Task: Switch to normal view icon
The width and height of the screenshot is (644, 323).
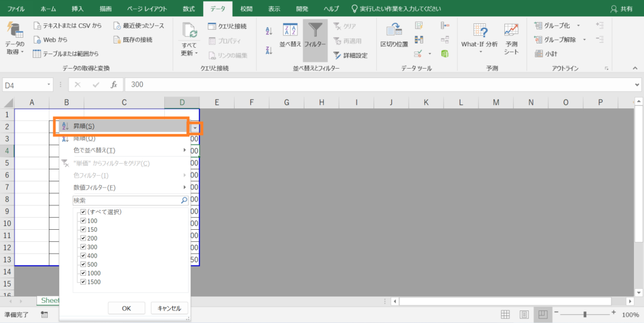Action: click(x=506, y=315)
